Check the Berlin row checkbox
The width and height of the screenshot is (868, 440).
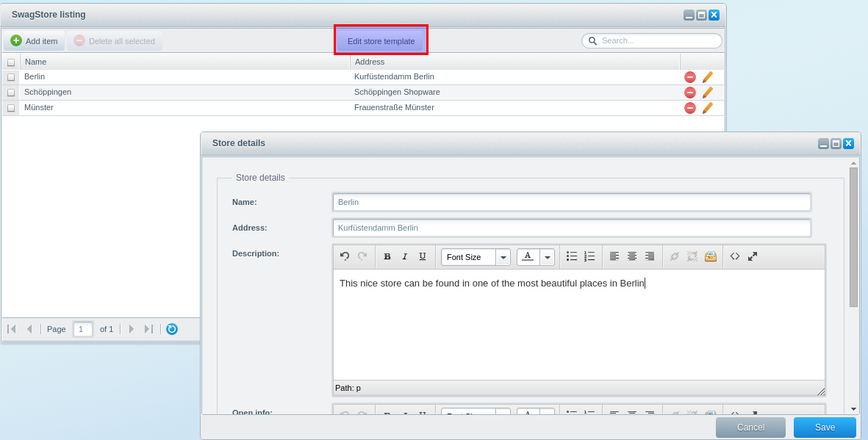(11, 77)
